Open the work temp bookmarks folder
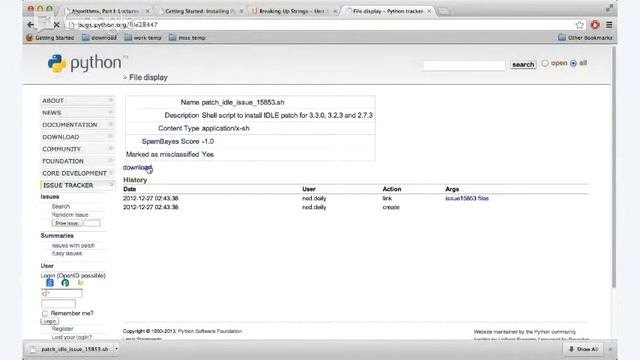This screenshot has width=640, height=360. click(143, 38)
